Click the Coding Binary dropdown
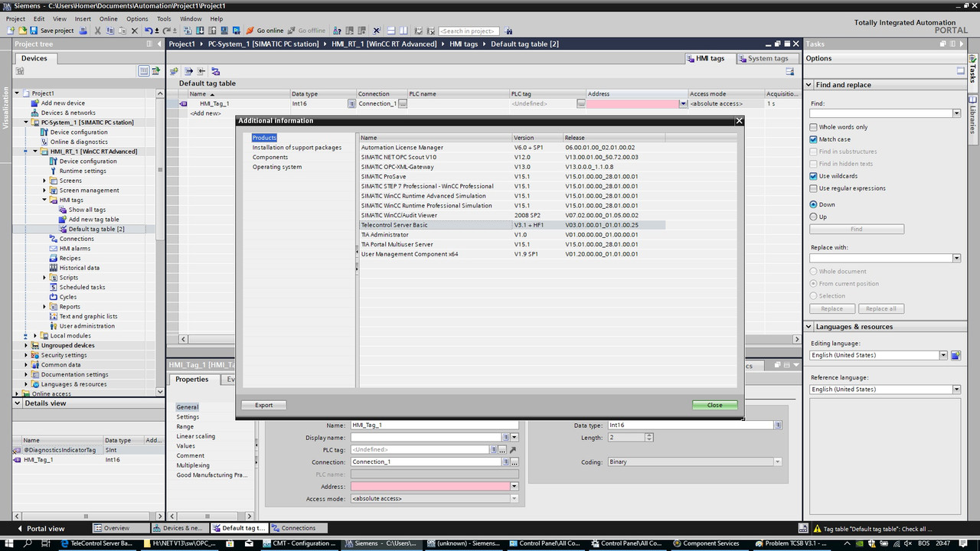Viewport: 980px width, 551px height. coord(694,462)
